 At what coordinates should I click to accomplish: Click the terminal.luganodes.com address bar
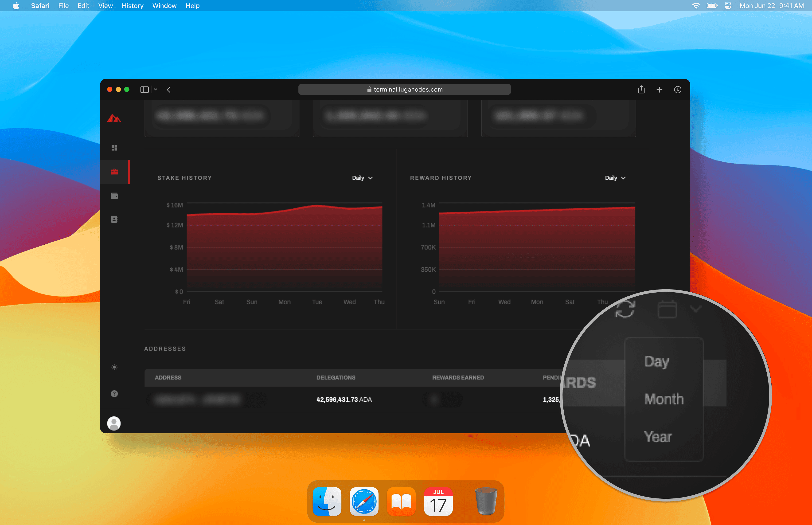coord(404,89)
